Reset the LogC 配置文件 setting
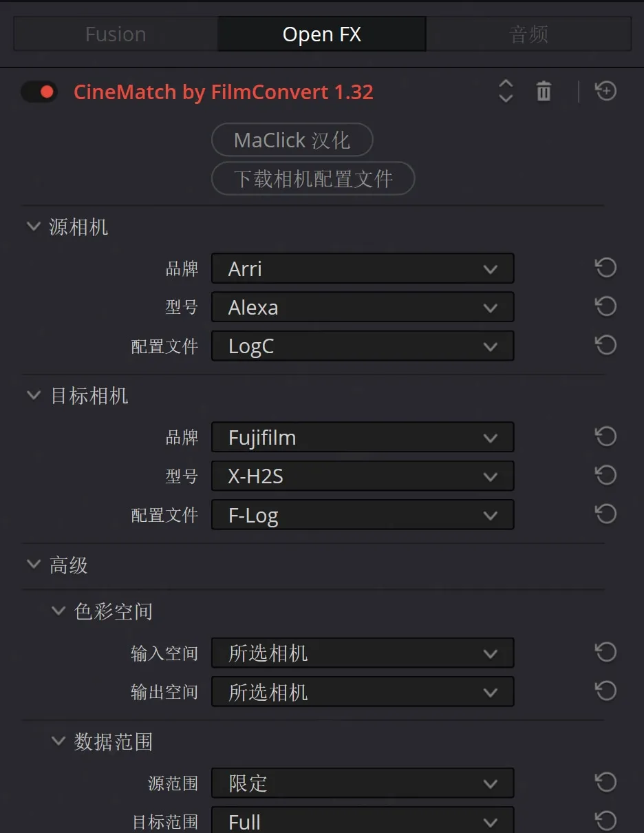 605,345
